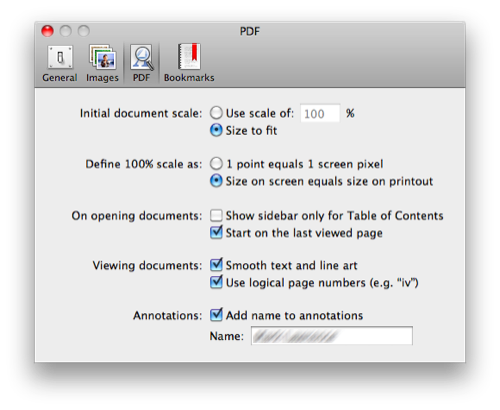Choose '1 point equals 1 screen pixel'
The image size is (500, 410).
(216, 164)
